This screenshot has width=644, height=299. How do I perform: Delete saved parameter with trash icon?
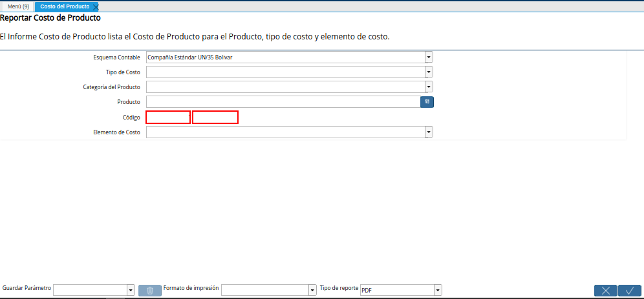click(150, 291)
